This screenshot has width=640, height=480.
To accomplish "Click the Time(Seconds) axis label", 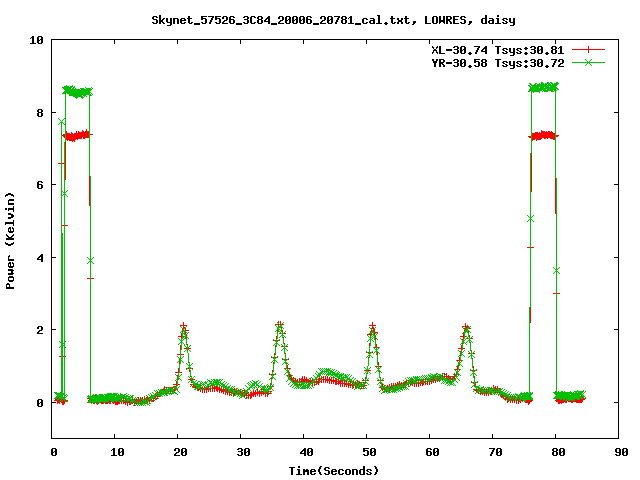I will coord(333,471).
